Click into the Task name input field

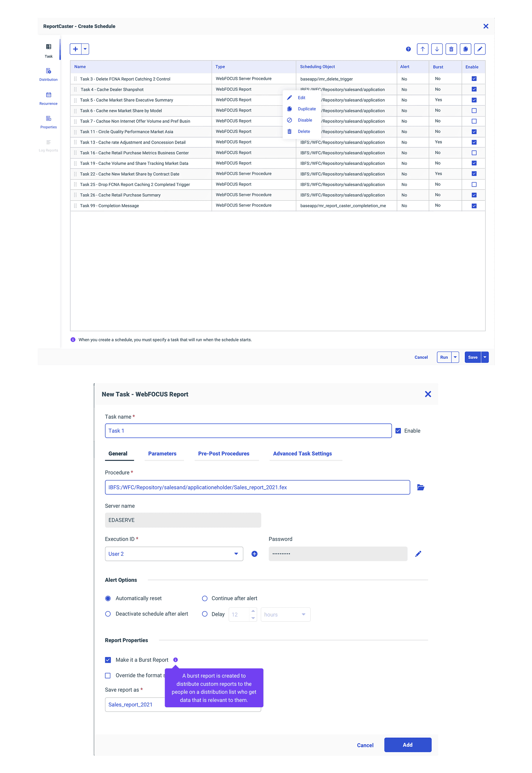(248, 431)
